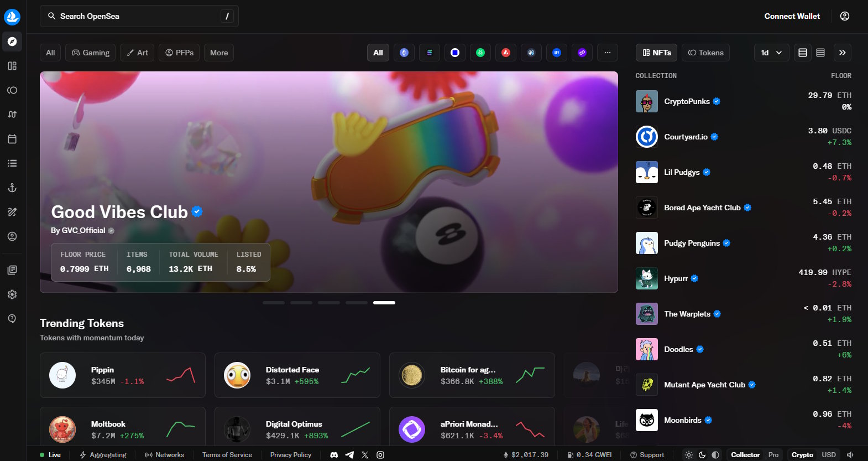Switch to the compact list view icon

click(x=820, y=53)
